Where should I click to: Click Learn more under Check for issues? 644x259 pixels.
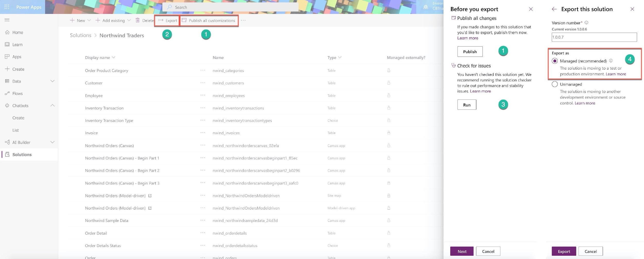point(480,91)
